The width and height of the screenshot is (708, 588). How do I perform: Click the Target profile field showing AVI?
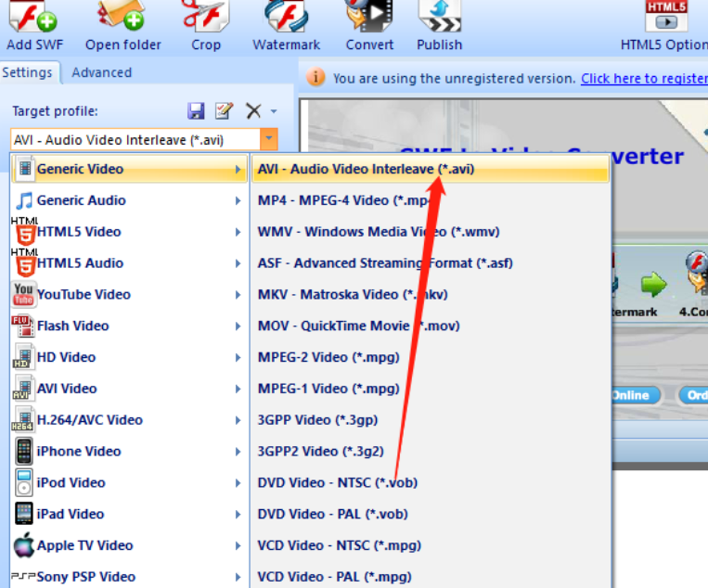point(135,140)
